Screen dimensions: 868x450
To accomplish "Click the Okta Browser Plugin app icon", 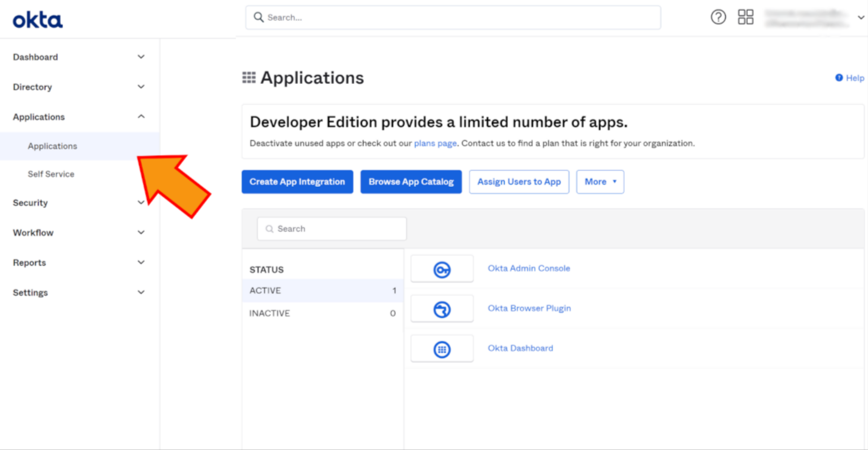I will coord(442,309).
